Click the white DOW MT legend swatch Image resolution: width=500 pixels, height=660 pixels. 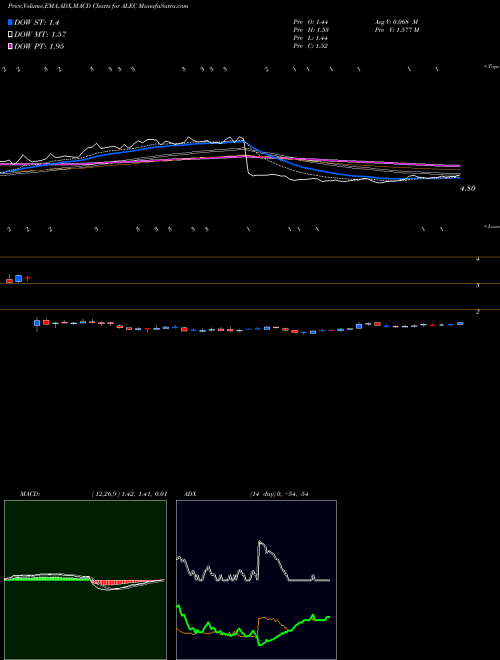pos(10,35)
